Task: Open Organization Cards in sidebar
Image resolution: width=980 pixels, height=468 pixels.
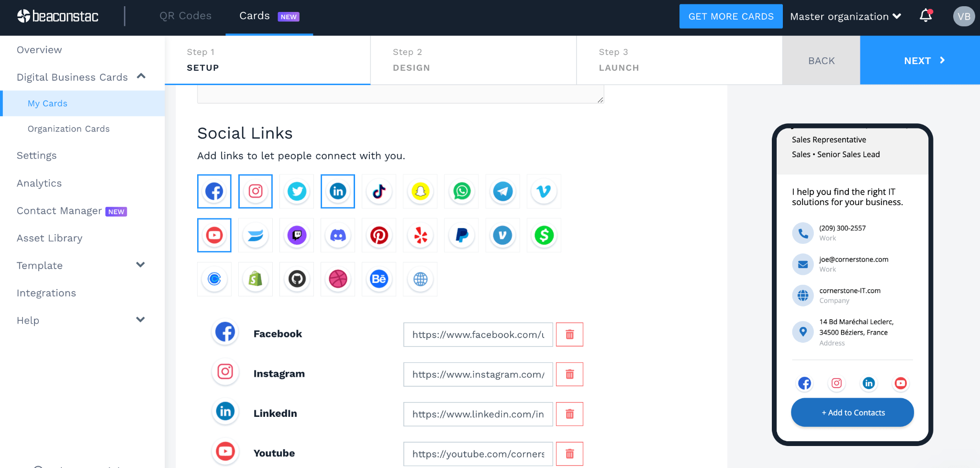Action: pos(68,129)
